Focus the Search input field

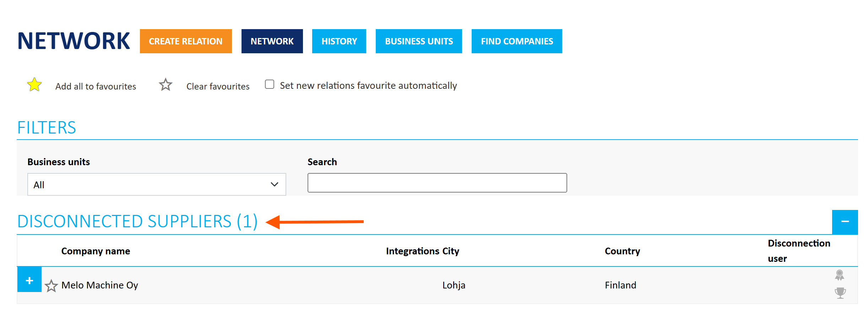(x=437, y=183)
